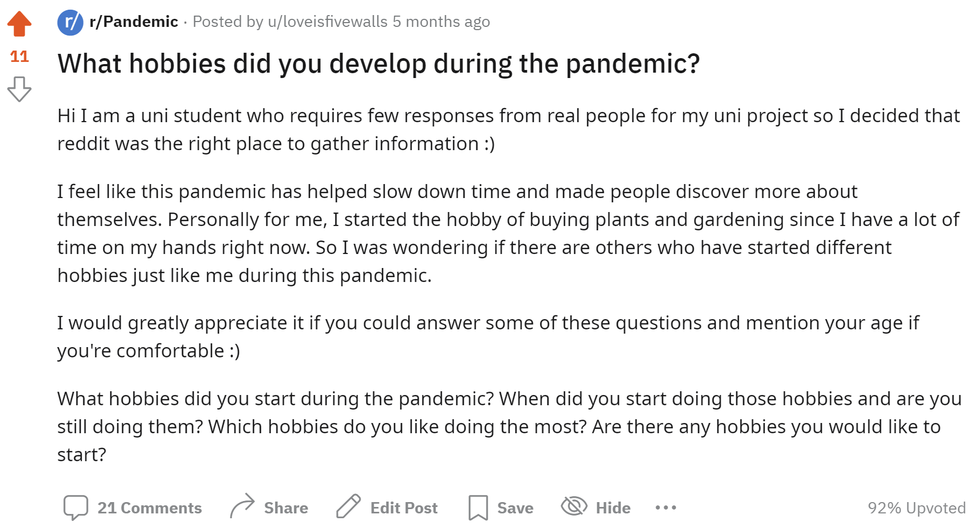Open user u/loveisfivewalls profile

327,22
